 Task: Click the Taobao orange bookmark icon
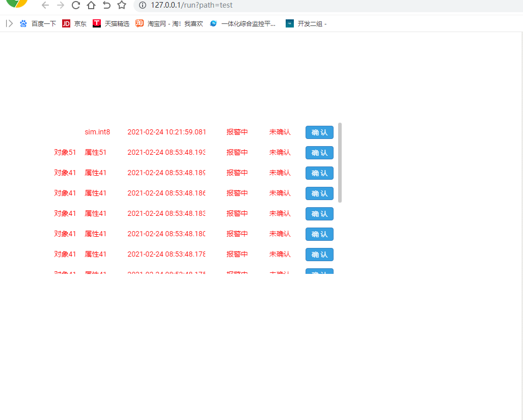coord(140,23)
